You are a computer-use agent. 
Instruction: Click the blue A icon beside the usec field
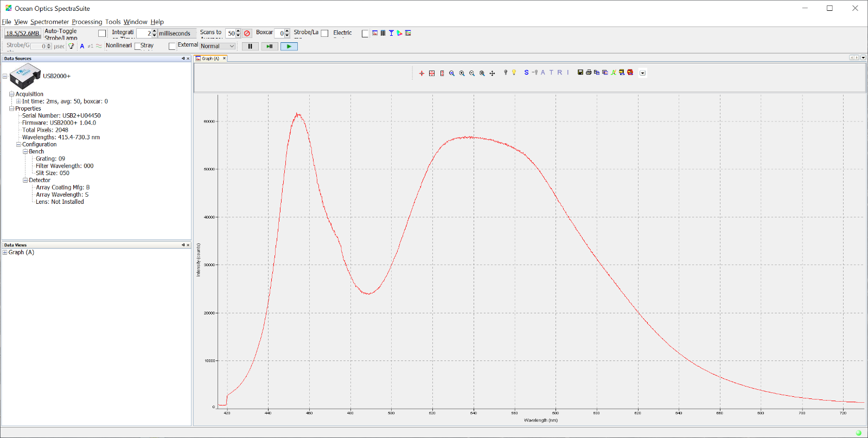[82, 47]
